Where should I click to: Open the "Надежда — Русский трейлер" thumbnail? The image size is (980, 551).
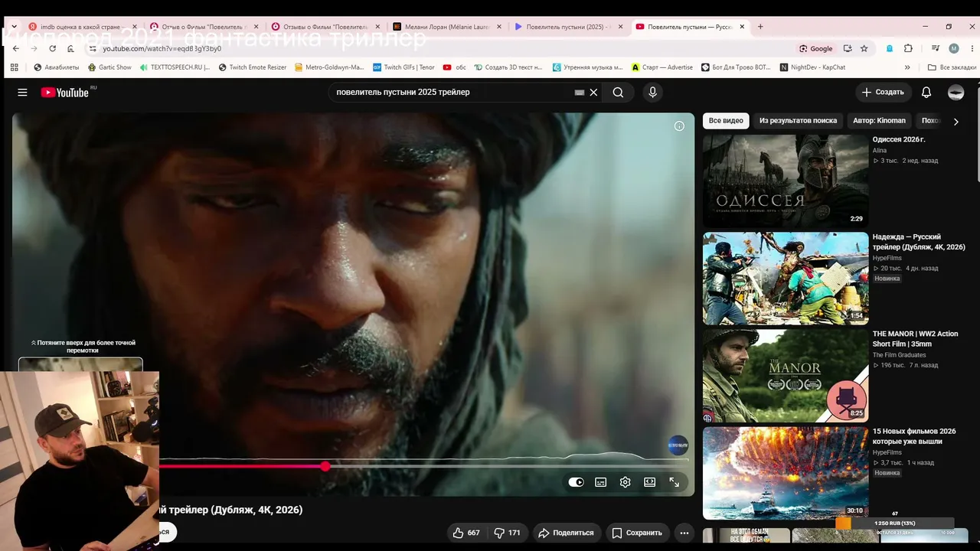pos(786,279)
